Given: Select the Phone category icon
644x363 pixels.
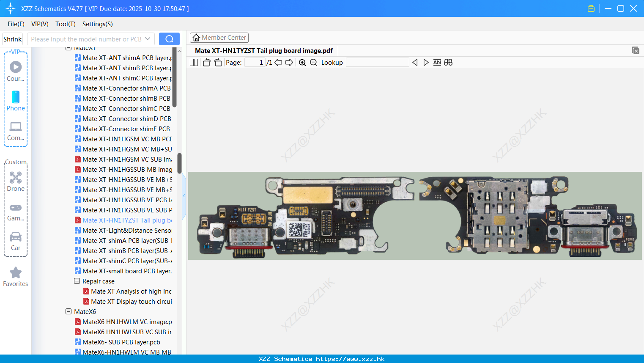Looking at the screenshot, I should [x=16, y=97].
